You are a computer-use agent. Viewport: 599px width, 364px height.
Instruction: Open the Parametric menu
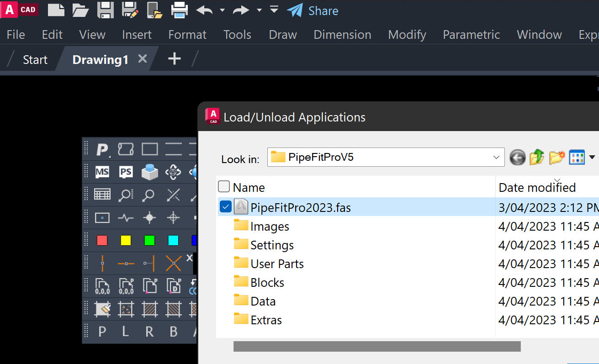point(472,35)
